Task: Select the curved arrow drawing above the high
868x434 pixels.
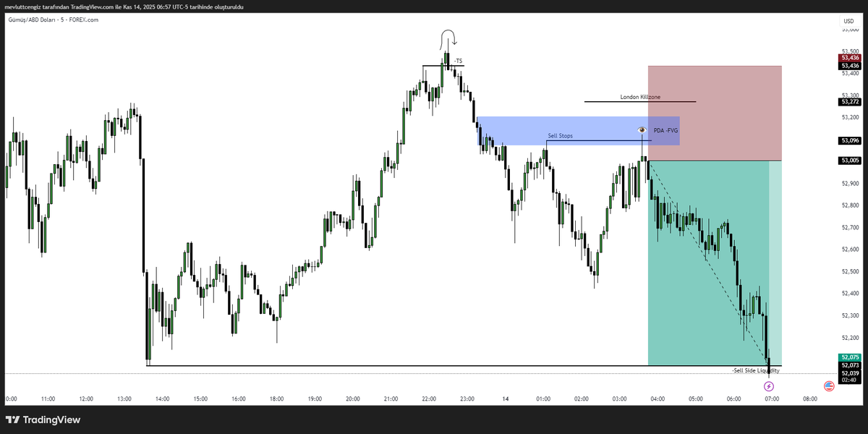Action: click(x=448, y=38)
